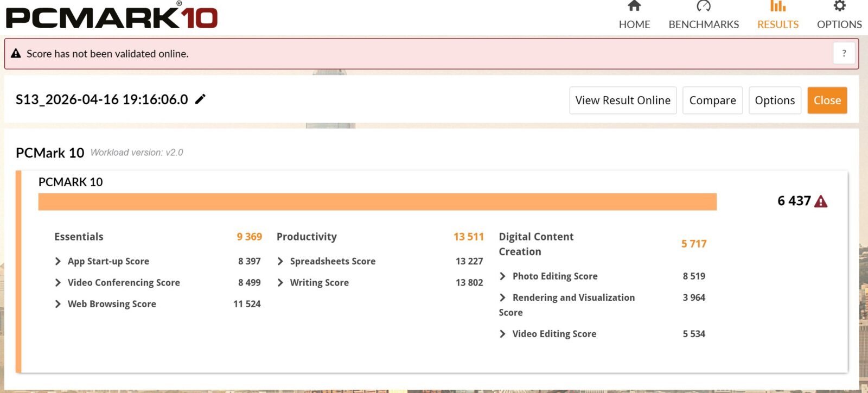The image size is (868, 393).
Task: Click the Home house icon
Action: coord(634,7)
